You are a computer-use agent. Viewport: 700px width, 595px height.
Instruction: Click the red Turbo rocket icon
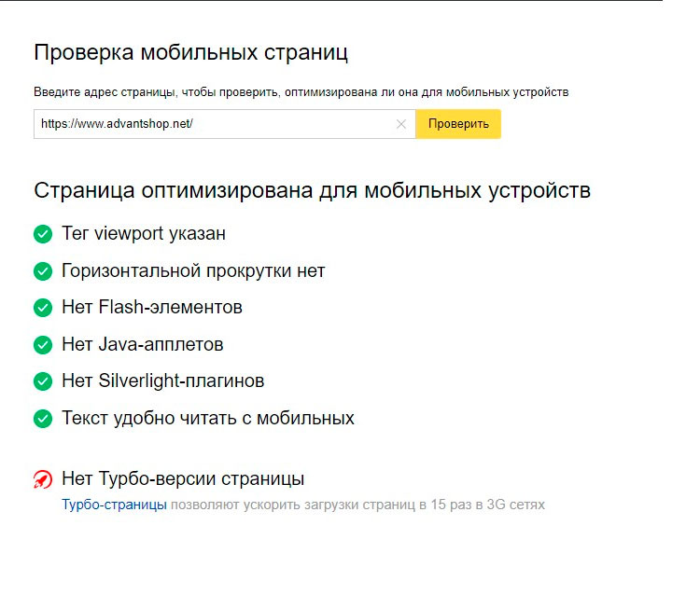[43, 480]
